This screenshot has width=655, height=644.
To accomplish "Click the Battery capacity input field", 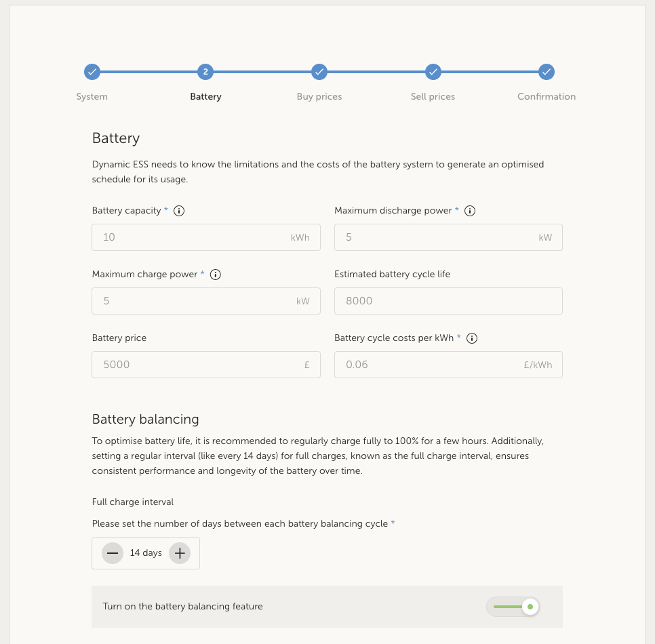I will [x=193, y=237].
